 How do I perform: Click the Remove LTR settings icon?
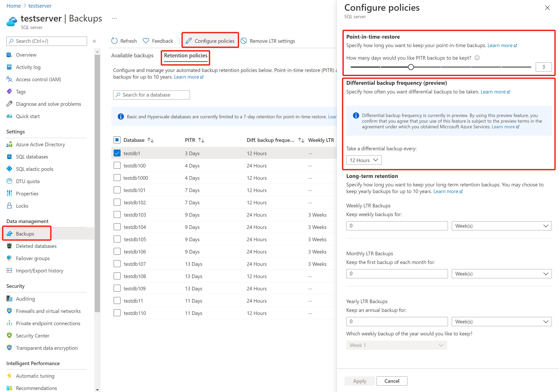click(x=244, y=41)
